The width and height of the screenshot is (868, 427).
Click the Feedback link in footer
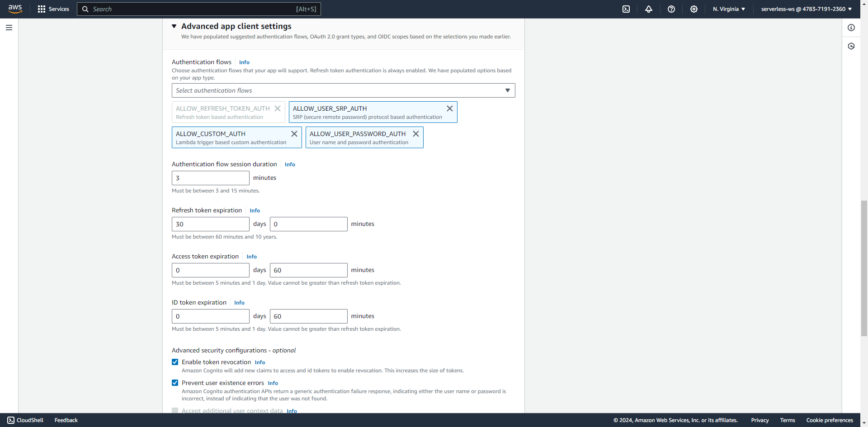[x=66, y=420]
